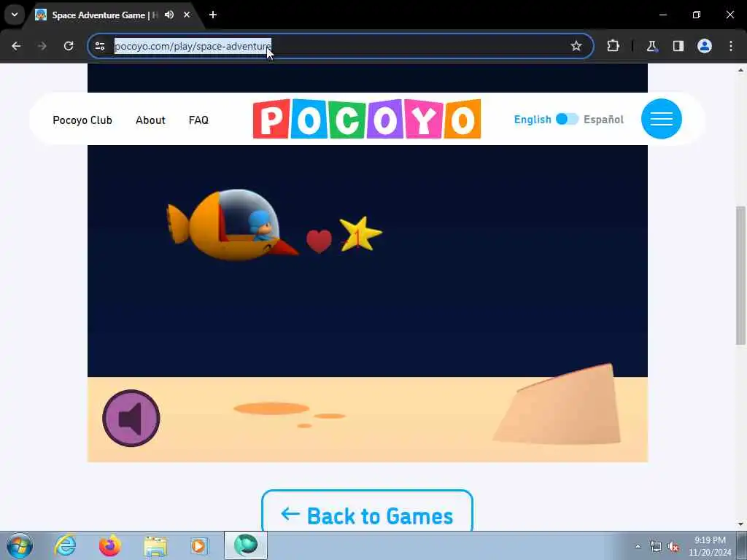Open the Windows Start menu
The width and height of the screenshot is (747, 560).
(20, 545)
